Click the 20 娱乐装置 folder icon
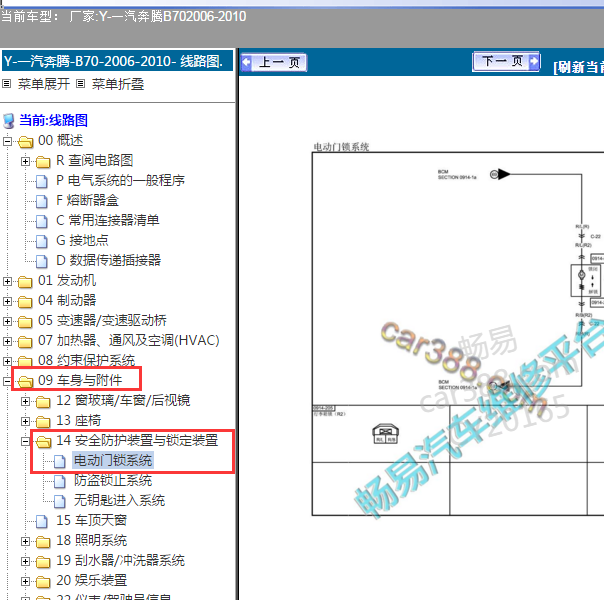Image resolution: width=604 pixels, height=600 pixels. 43,582
